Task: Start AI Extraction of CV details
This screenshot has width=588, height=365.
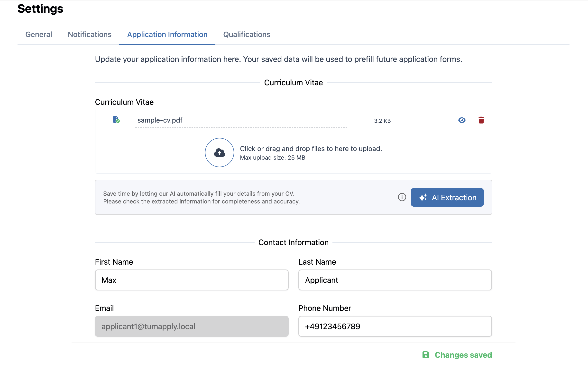Action: (447, 197)
